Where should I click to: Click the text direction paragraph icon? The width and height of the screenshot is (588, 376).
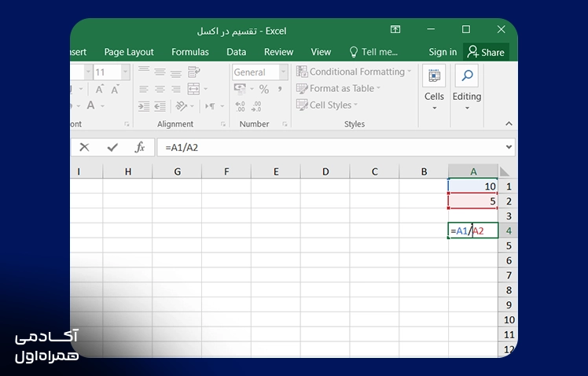click(x=210, y=106)
